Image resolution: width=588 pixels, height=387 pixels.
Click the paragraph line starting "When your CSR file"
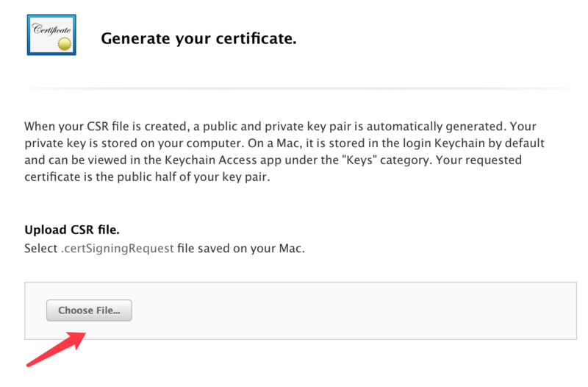[280, 127]
